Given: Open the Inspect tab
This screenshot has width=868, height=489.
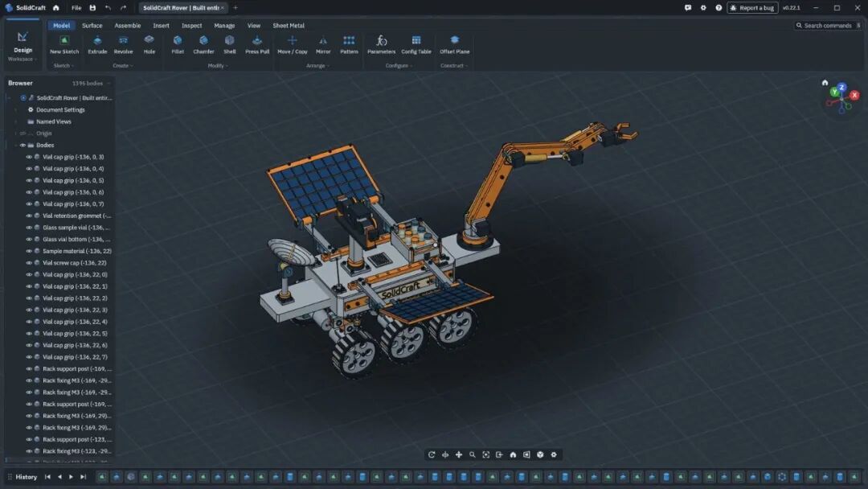Looking at the screenshot, I should [191, 26].
